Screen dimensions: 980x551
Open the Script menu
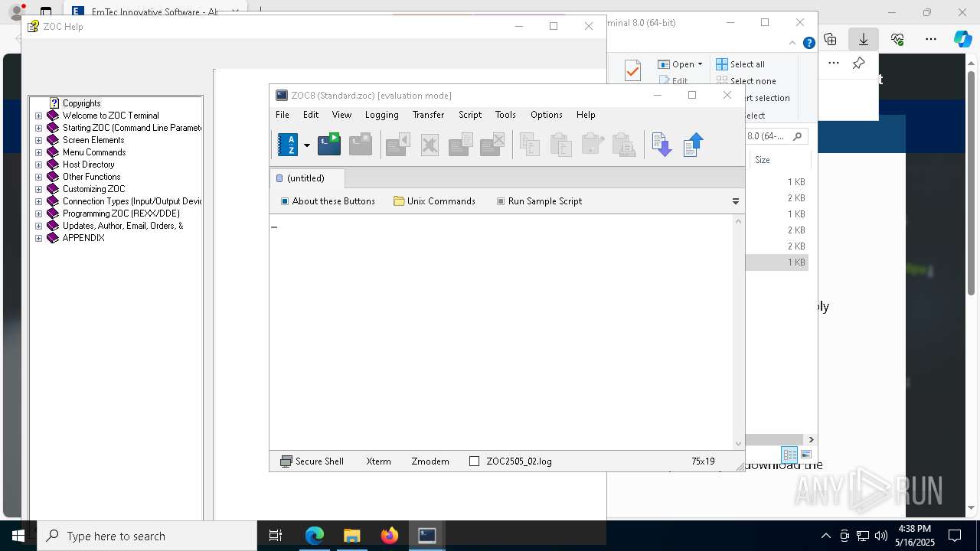tap(470, 115)
